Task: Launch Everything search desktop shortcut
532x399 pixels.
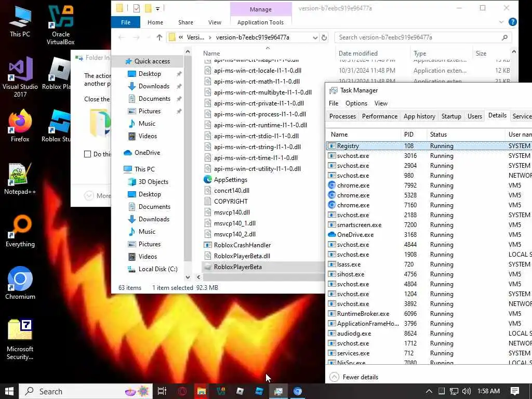Action: [x=20, y=231]
